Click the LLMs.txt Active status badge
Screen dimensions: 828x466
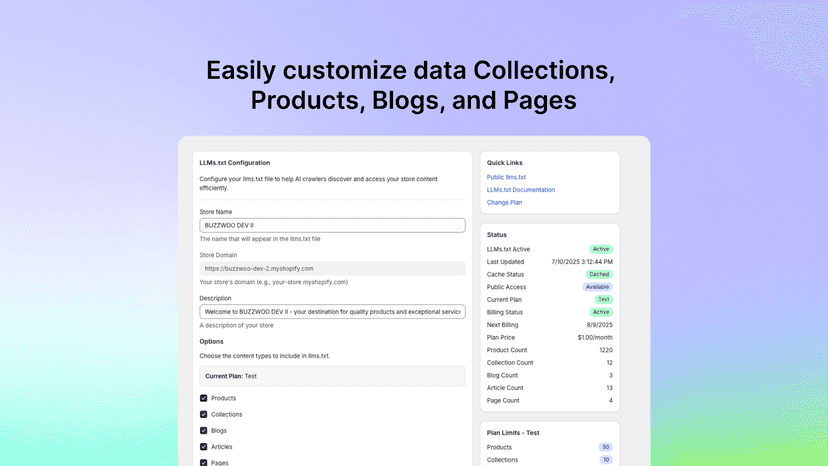pos(601,249)
